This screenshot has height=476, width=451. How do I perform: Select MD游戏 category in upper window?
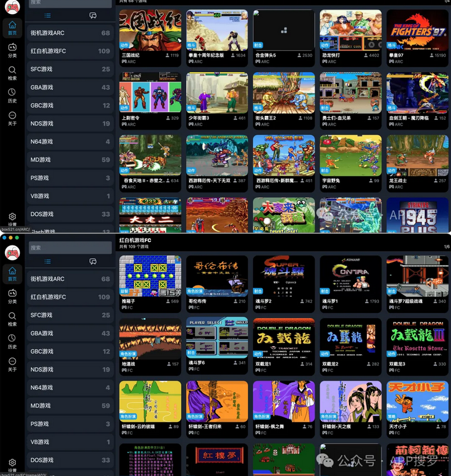[x=70, y=160]
